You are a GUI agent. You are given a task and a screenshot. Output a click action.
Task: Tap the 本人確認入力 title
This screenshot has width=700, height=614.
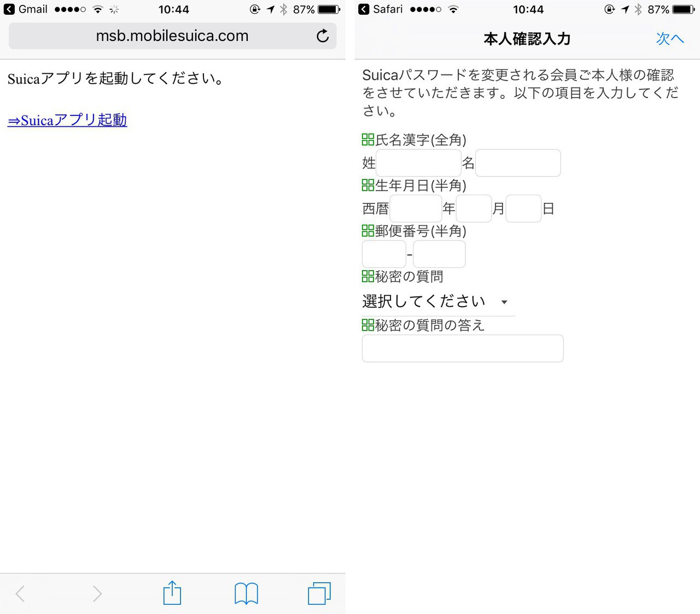pos(527,39)
